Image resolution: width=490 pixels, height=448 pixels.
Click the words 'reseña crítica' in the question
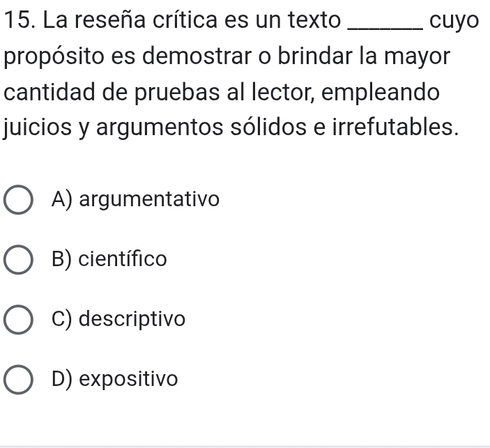146,20
